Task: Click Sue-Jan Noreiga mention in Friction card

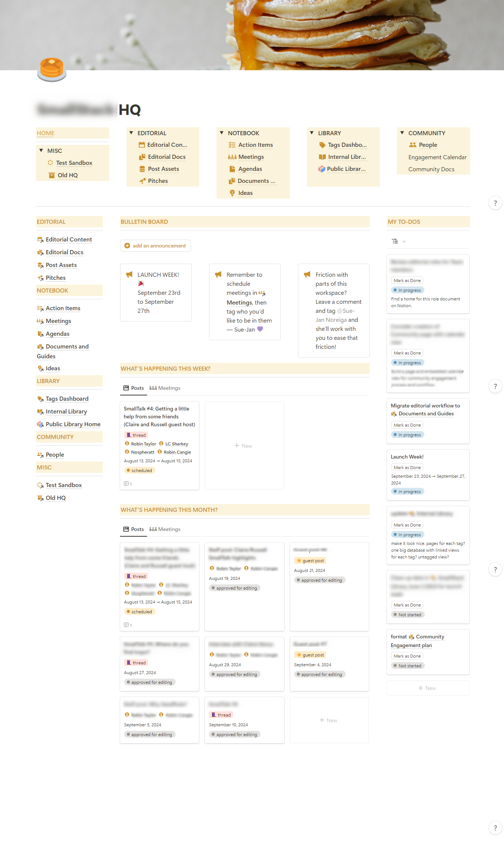Action: coord(335,315)
